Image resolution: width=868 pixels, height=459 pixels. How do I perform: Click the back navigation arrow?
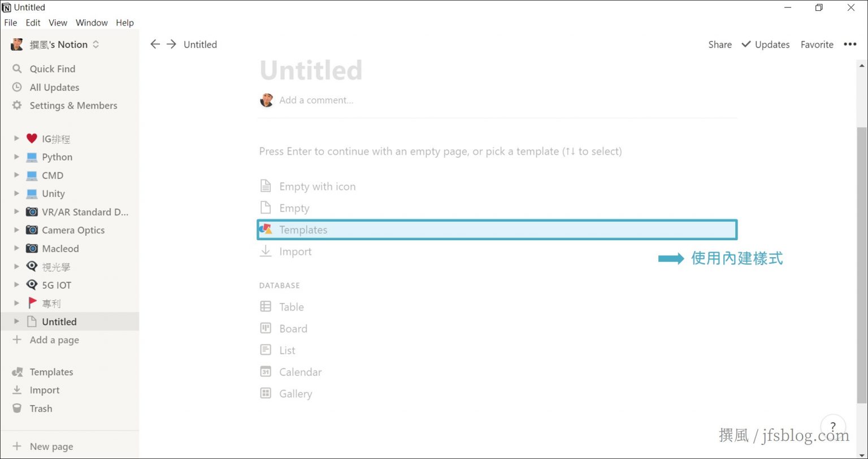point(155,44)
